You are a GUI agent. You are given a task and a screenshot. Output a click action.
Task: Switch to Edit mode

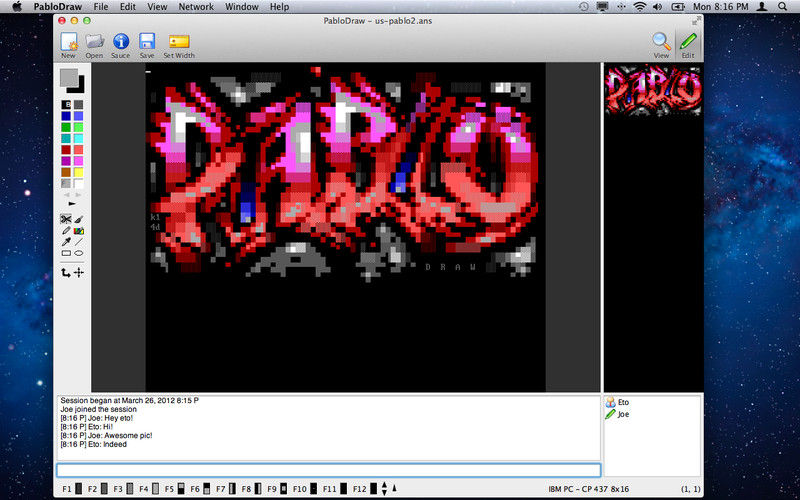click(x=688, y=42)
